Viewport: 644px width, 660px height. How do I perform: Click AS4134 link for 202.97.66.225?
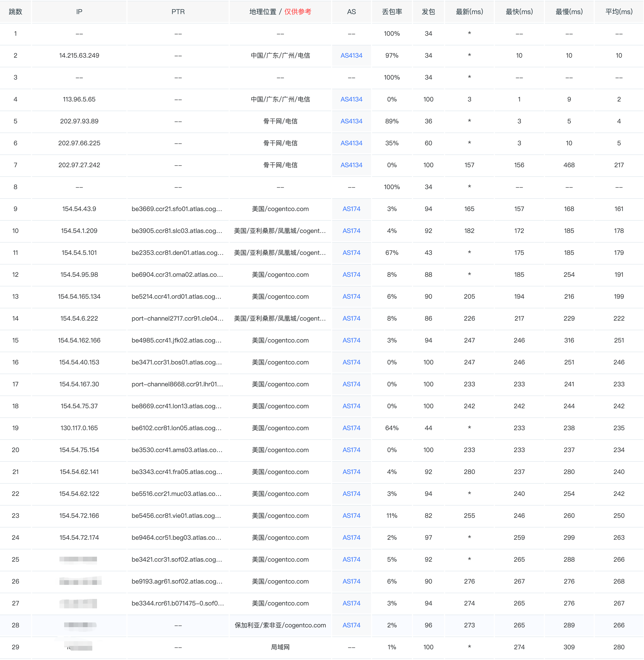coord(351,143)
